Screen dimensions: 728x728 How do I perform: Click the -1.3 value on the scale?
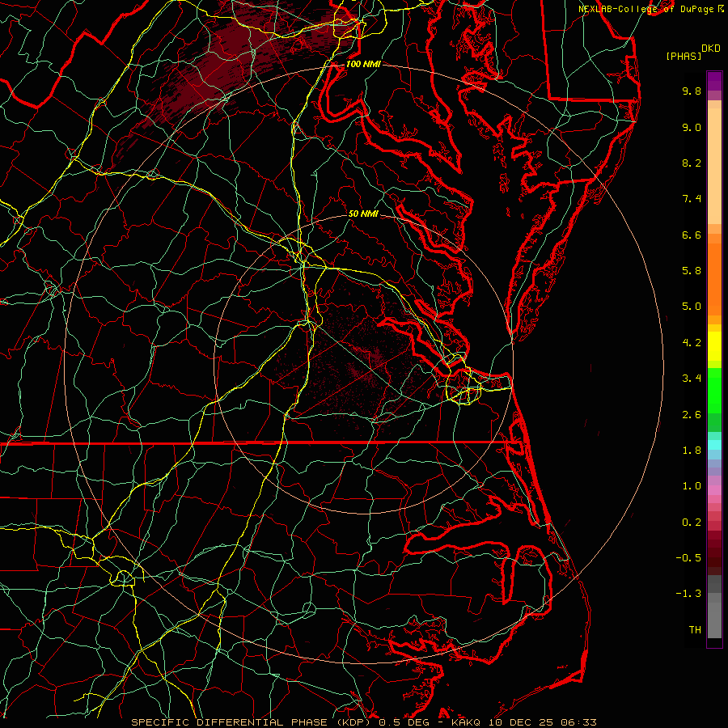coord(688,594)
